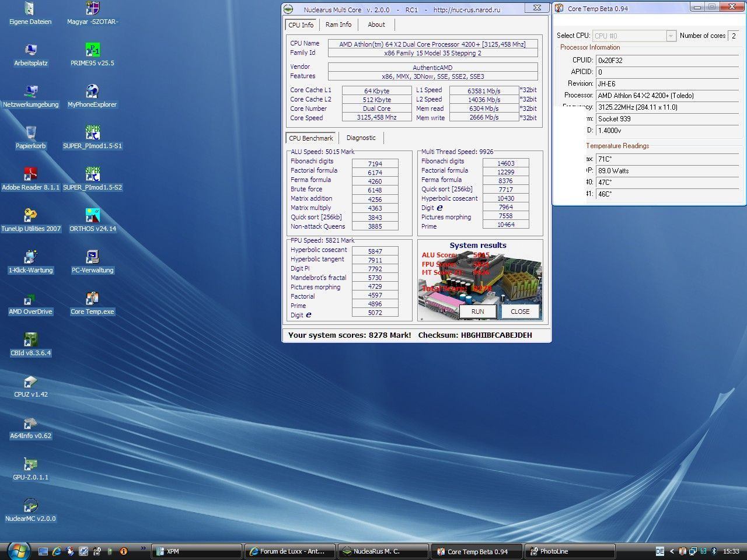This screenshot has height=560, width=747.
Task: Click the L1 Speed value 63581 Mb/s
Action: pyautogui.click(x=484, y=90)
